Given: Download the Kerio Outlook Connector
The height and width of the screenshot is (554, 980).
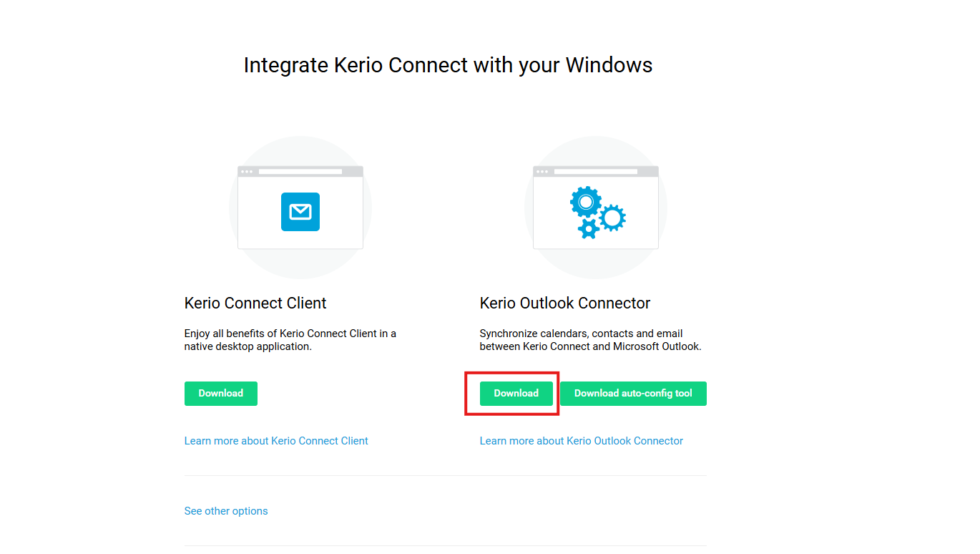Looking at the screenshot, I should (516, 394).
